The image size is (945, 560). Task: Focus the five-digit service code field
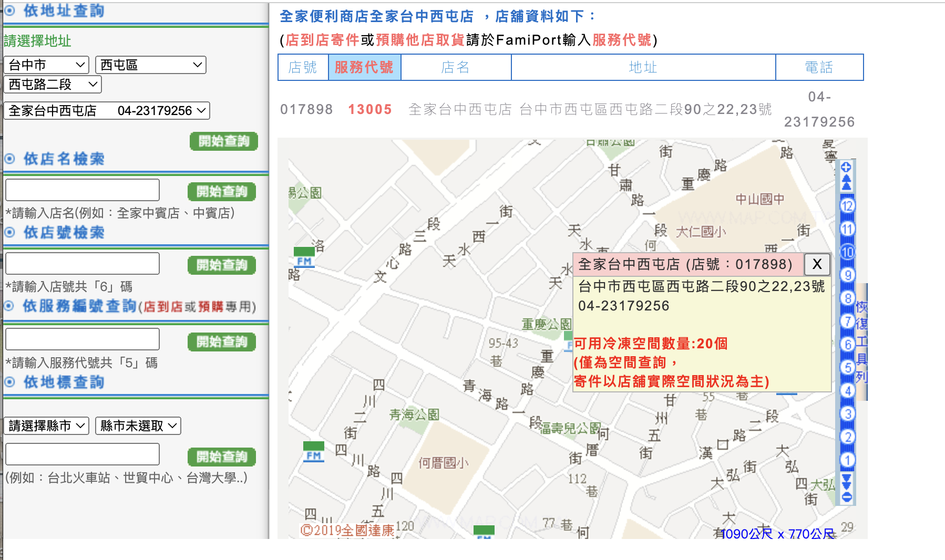click(83, 339)
